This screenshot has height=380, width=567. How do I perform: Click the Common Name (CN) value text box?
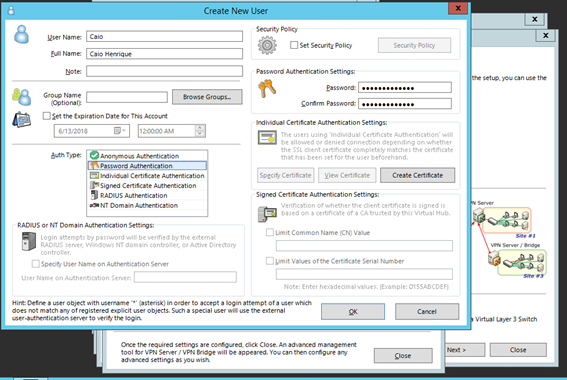(364, 245)
